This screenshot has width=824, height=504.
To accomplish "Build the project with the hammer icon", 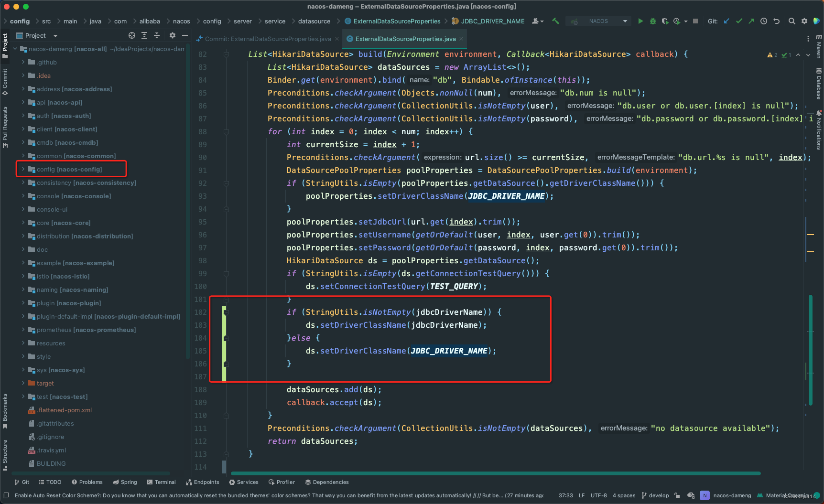I will (x=555, y=21).
